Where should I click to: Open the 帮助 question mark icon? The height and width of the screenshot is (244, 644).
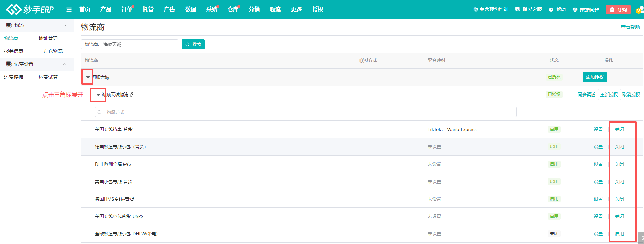point(551,10)
